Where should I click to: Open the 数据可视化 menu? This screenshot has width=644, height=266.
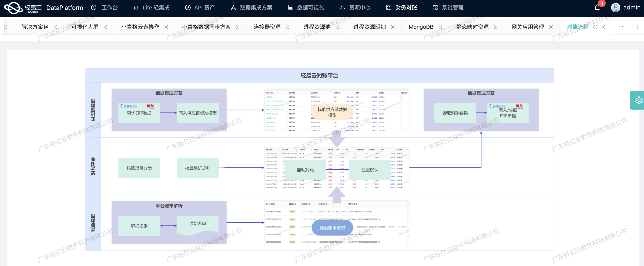pos(306,8)
